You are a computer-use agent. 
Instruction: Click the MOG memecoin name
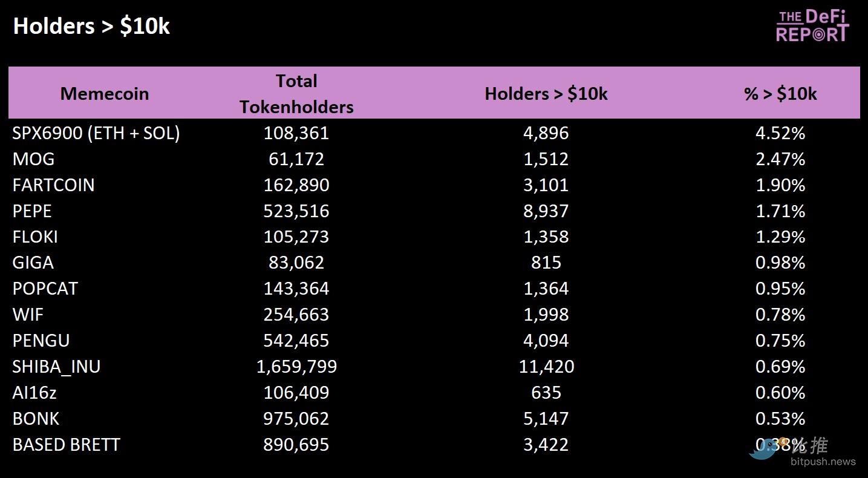34,159
